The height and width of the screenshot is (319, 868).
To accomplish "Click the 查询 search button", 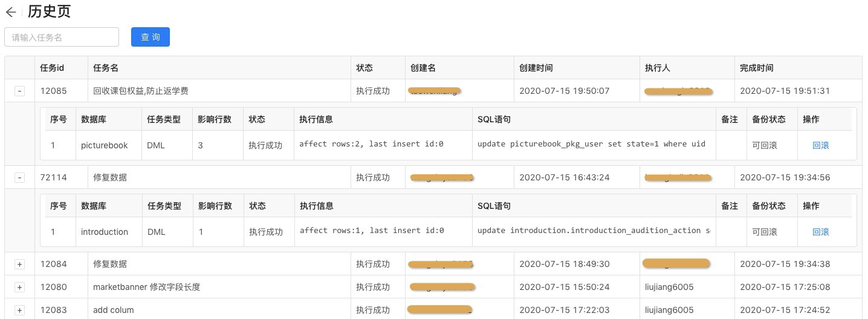I will tap(150, 37).
